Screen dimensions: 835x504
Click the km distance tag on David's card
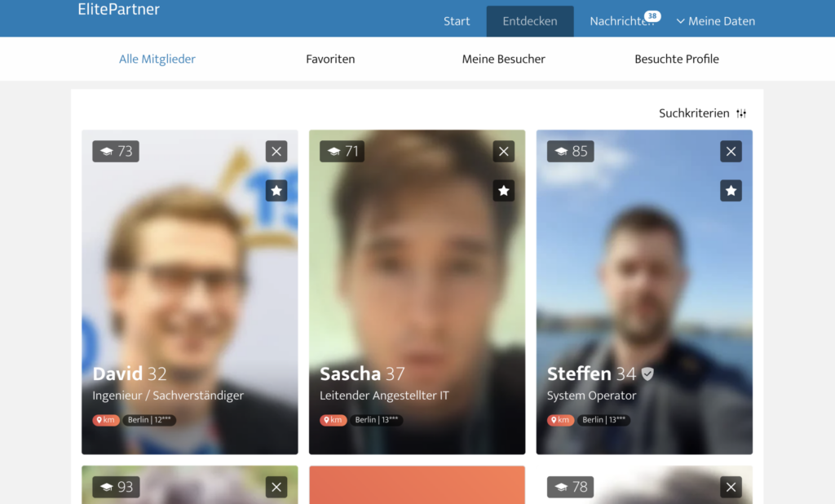[x=106, y=420]
